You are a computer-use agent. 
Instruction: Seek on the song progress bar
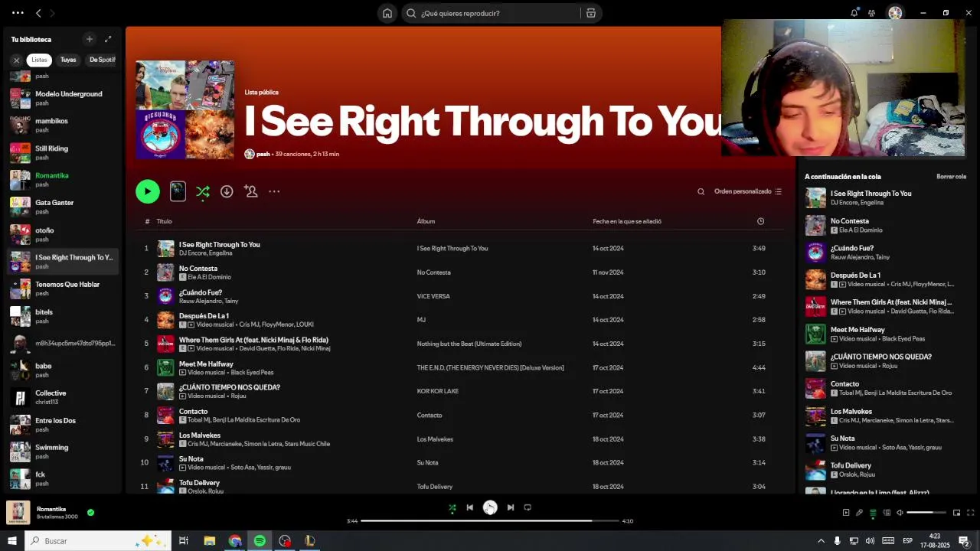[x=490, y=521]
